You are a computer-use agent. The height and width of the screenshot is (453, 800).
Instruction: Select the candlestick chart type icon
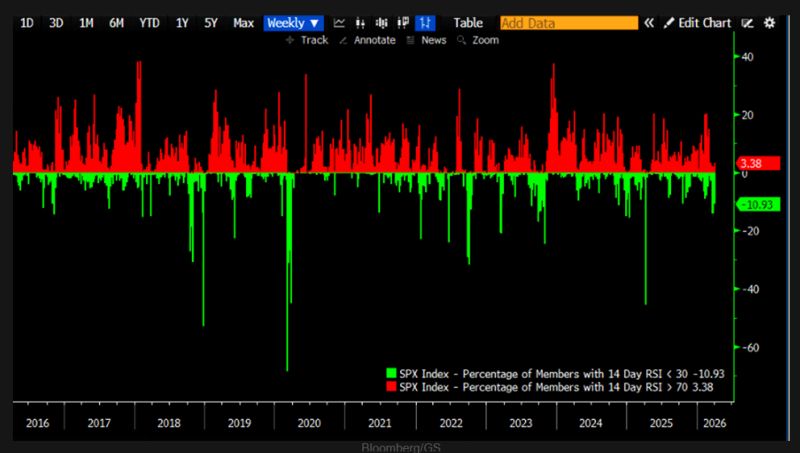381,22
